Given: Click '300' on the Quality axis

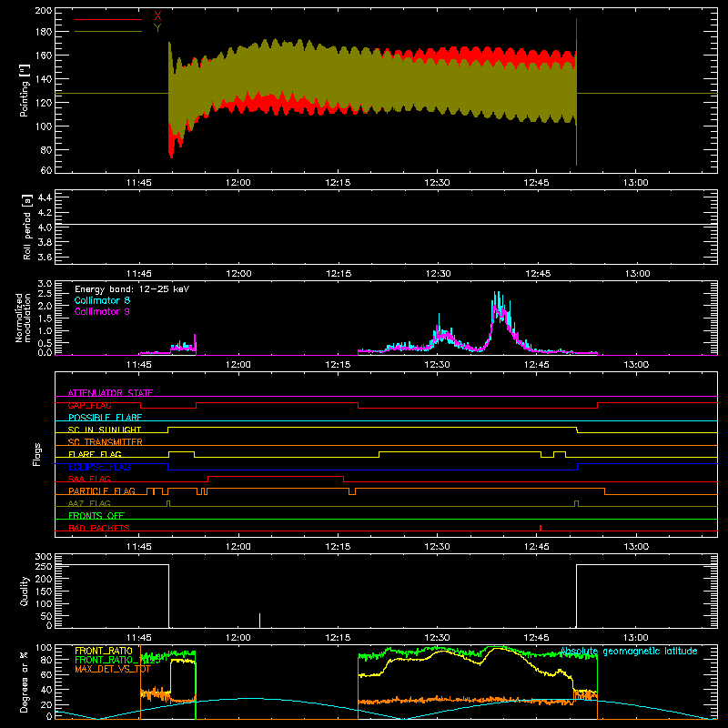Looking at the screenshot, I should click(x=44, y=557).
